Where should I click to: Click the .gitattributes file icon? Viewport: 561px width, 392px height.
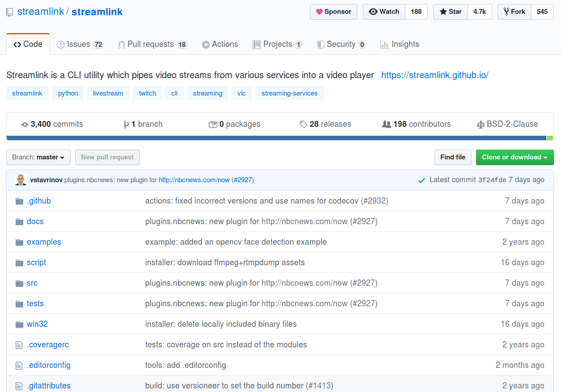pos(19,386)
